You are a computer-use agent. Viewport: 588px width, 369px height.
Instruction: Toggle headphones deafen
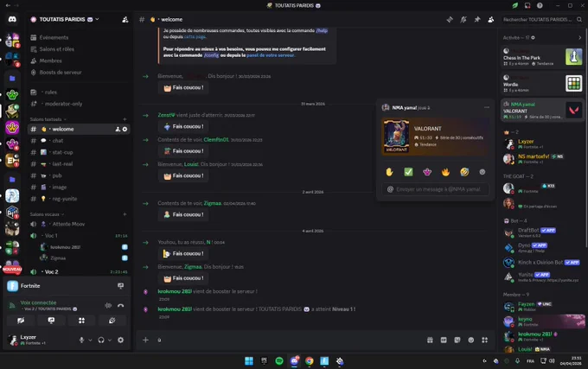tap(101, 340)
